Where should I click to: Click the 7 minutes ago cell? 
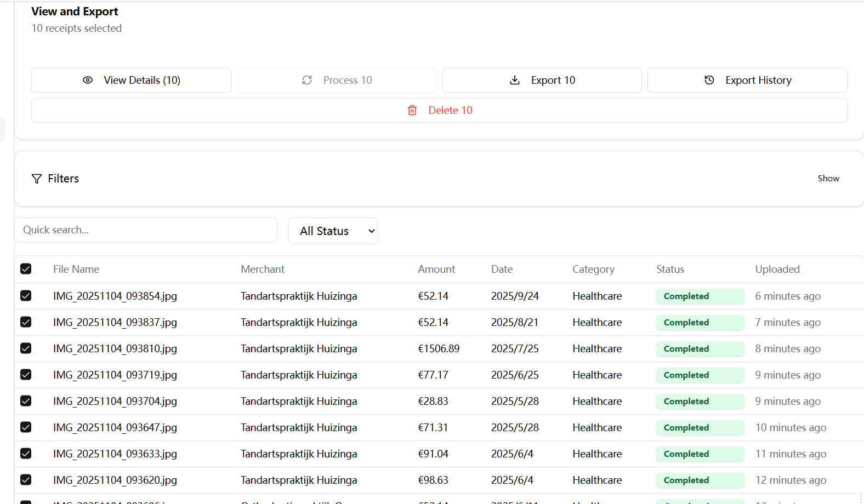click(x=788, y=322)
